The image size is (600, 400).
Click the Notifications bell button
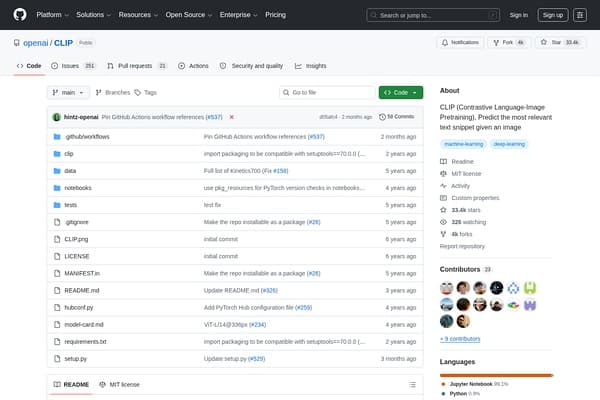point(460,42)
